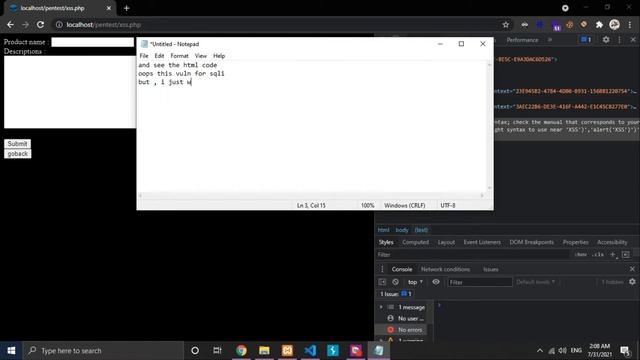Viewport: 640px width, 360px height.
Task: Switch to the Performance tab in DevTools
Action: click(x=522, y=40)
